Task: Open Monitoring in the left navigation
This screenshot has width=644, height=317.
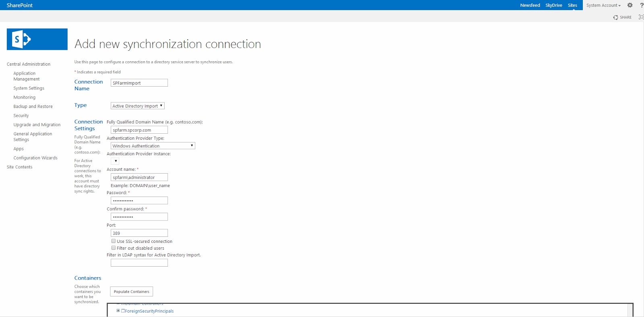Action: (25, 97)
